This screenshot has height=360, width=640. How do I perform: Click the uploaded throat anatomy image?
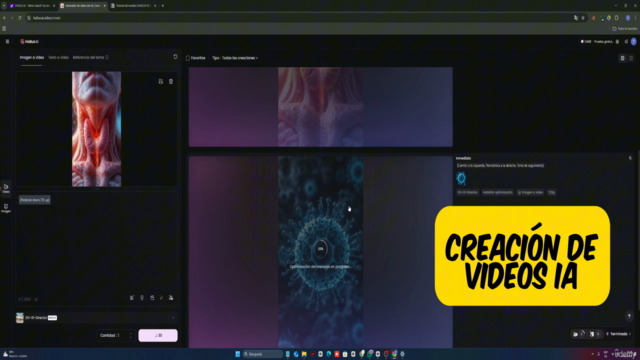point(96,129)
